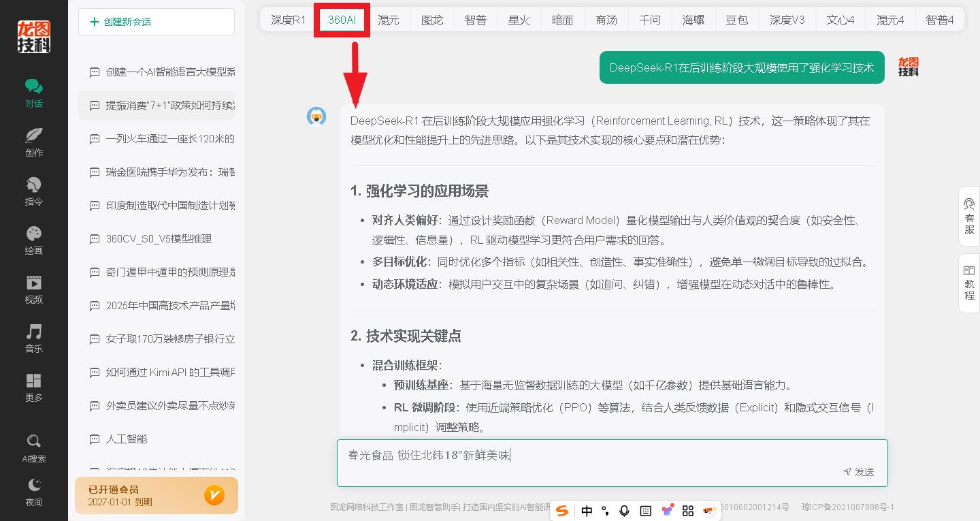Click heading 1. 强化学习的应用场景
Screen dimensions: 980x521
(419, 191)
